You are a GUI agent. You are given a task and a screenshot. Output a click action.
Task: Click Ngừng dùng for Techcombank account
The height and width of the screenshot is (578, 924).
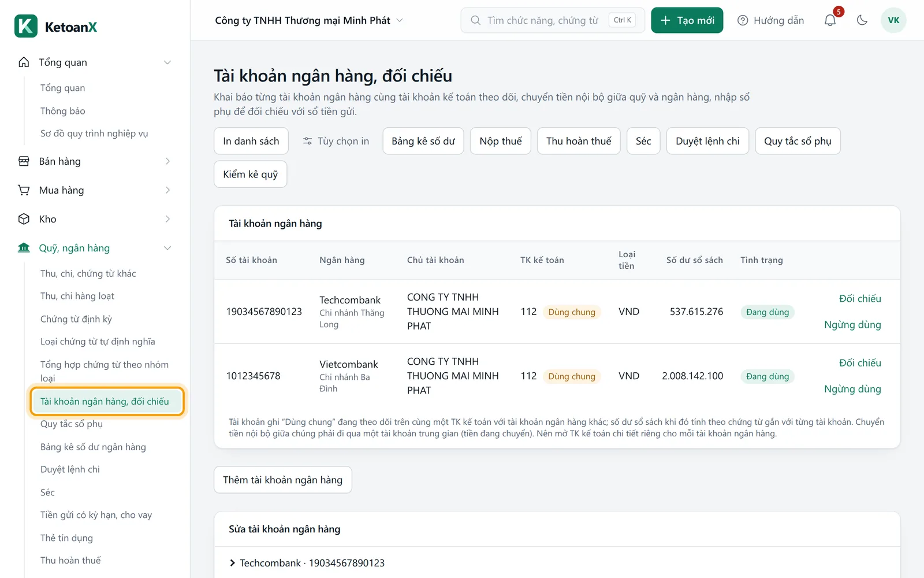pos(852,325)
